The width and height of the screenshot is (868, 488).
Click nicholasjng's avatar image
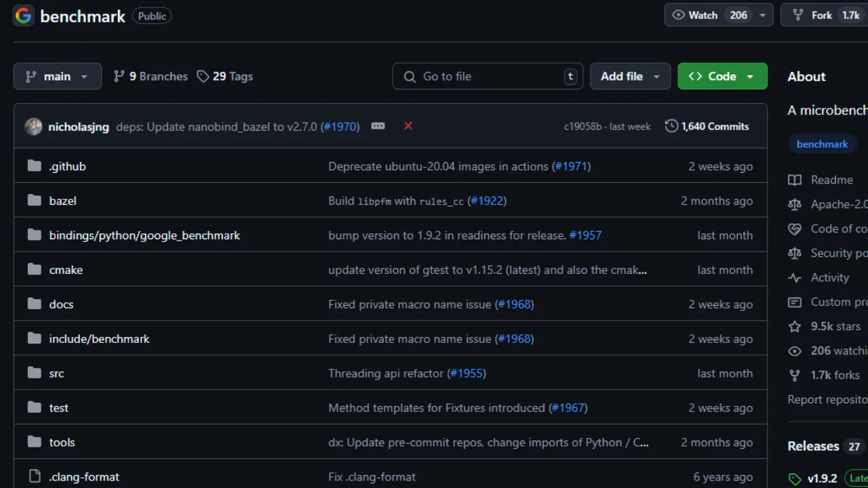tap(33, 127)
